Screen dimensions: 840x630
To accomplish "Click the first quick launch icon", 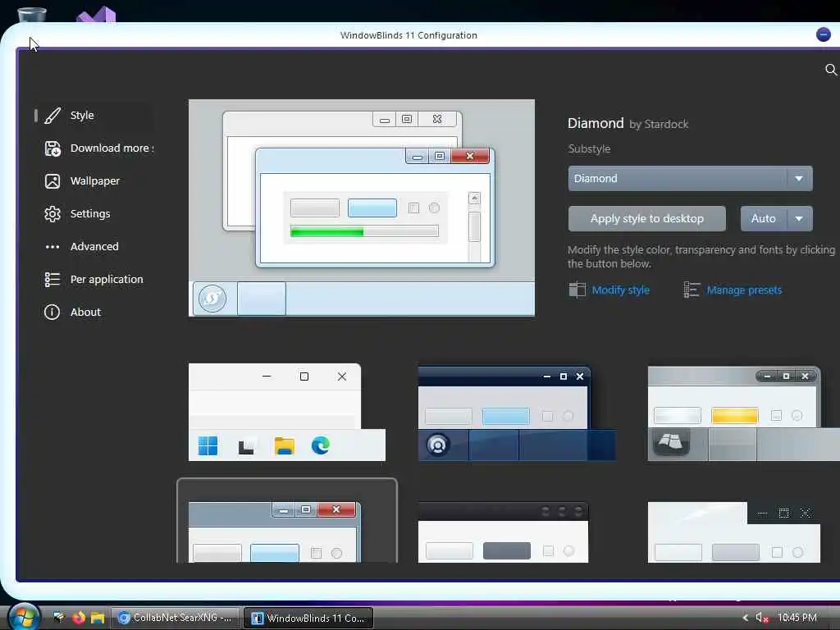I will 58,618.
